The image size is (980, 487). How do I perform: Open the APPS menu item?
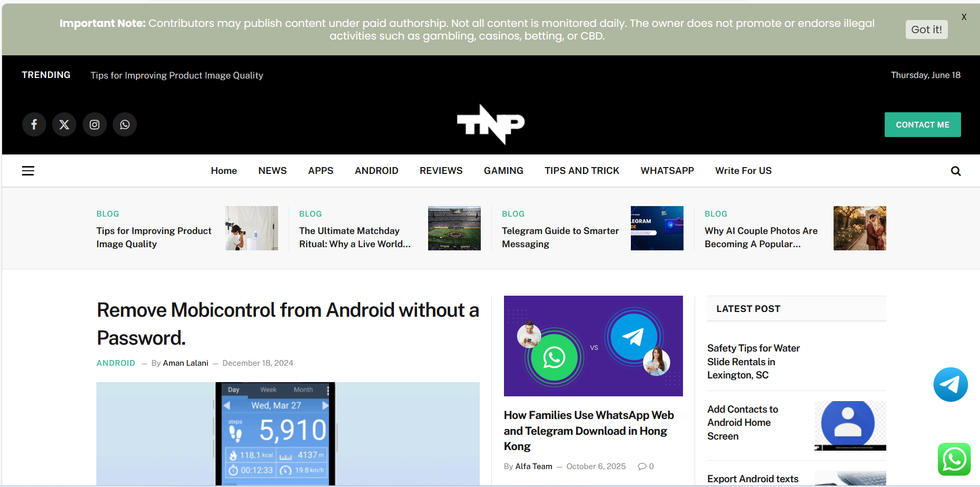321,171
